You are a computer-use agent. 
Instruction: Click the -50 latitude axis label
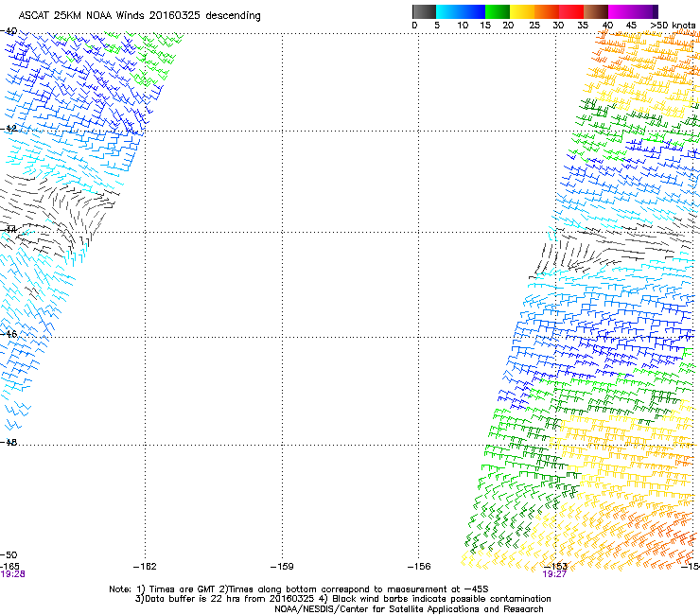[9, 555]
